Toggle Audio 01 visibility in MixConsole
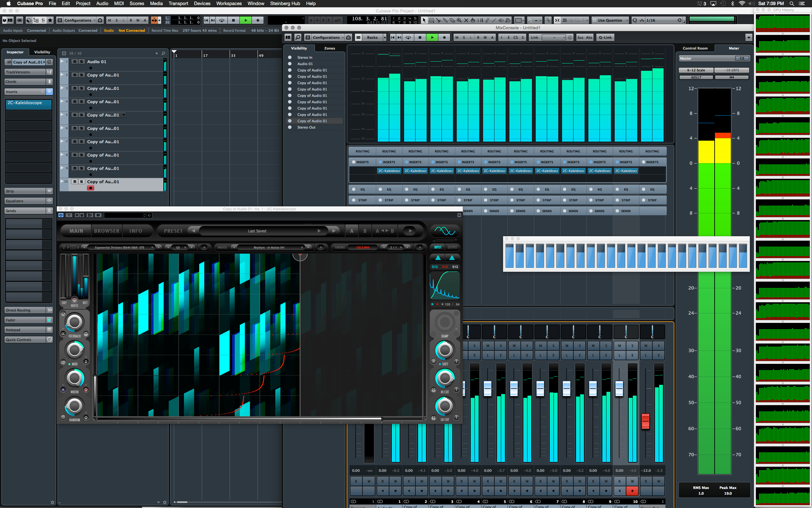 (290, 64)
